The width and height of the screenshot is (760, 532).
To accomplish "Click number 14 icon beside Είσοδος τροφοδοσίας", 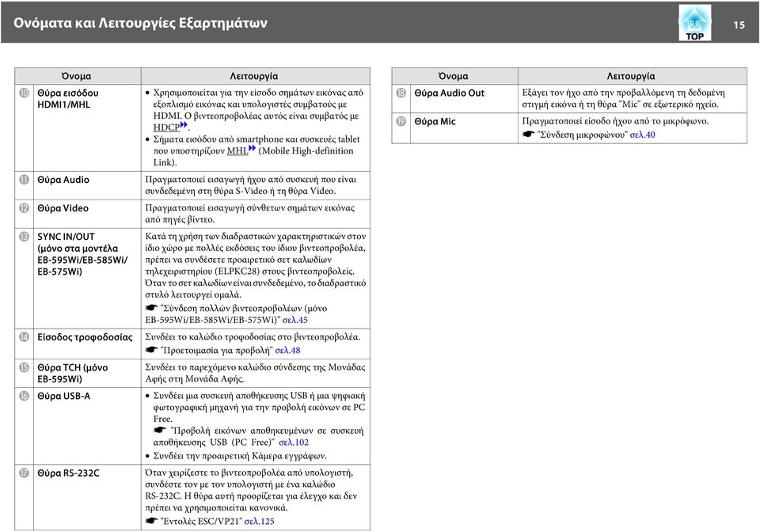I will pyautogui.click(x=24, y=336).
